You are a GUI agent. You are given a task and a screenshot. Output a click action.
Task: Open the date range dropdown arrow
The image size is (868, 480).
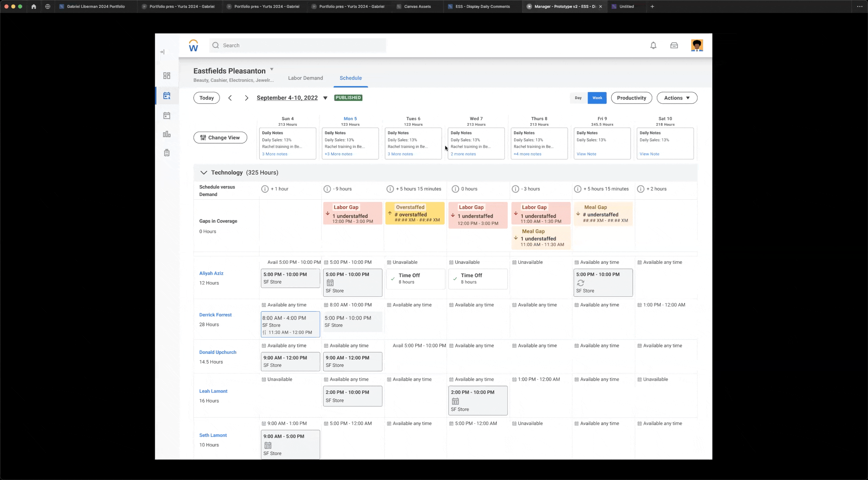coord(325,98)
